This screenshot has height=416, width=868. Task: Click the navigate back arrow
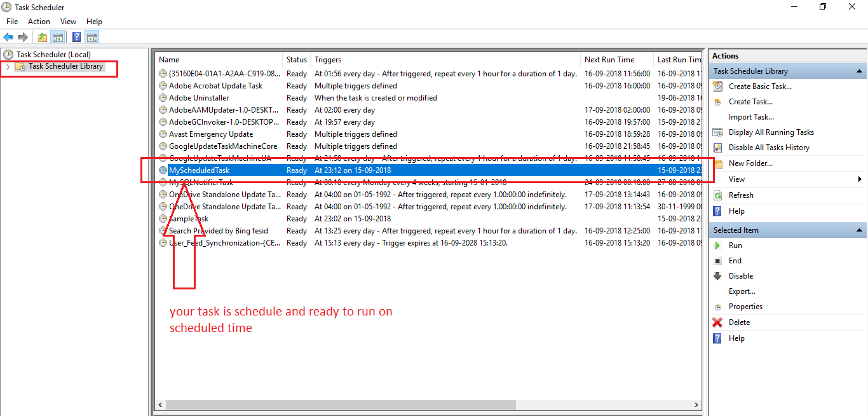(x=8, y=37)
